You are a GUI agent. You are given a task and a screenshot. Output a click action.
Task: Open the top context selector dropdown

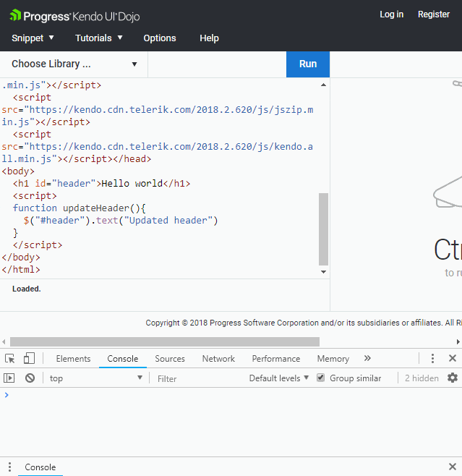tap(96, 378)
